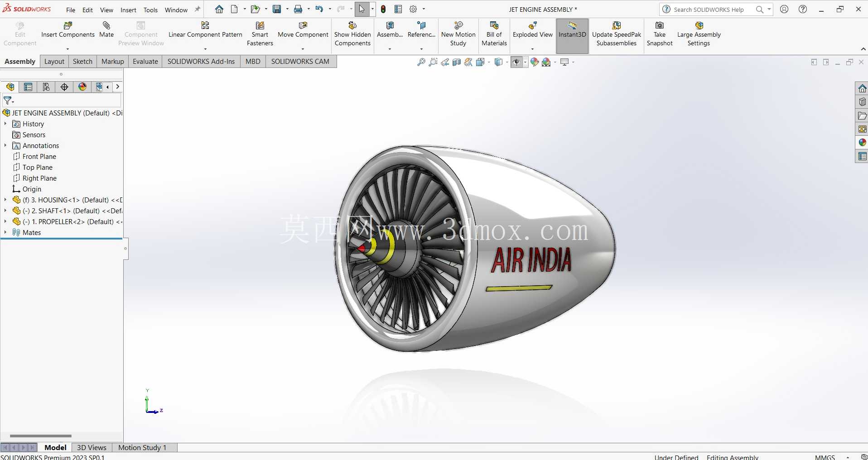This screenshot has height=460, width=868.
Task: Expand the Mates folder
Action: [5, 232]
